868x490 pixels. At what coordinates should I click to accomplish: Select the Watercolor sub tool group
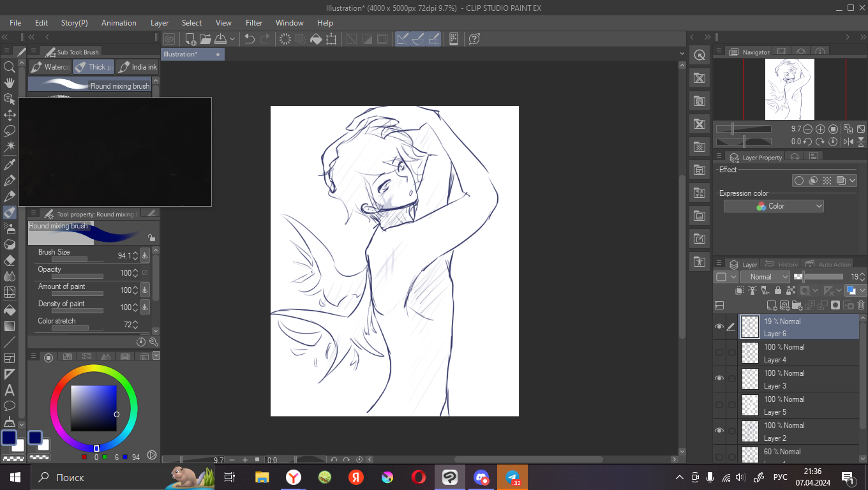50,67
